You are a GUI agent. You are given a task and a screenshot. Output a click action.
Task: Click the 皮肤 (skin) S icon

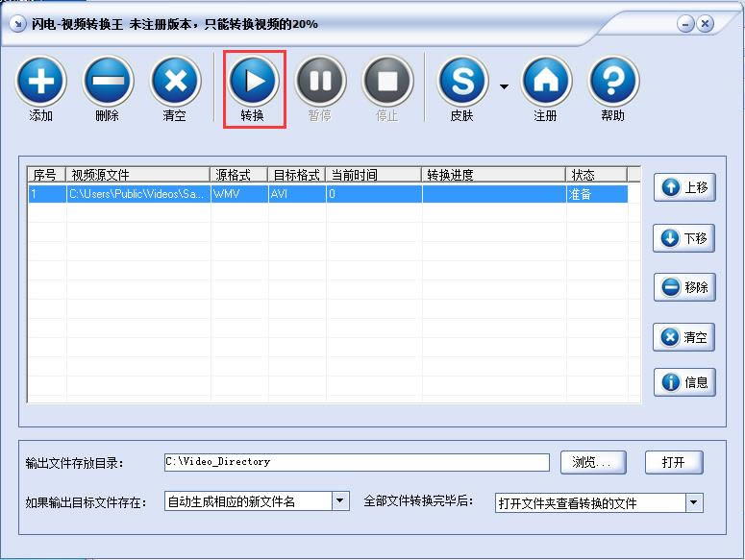(x=462, y=81)
